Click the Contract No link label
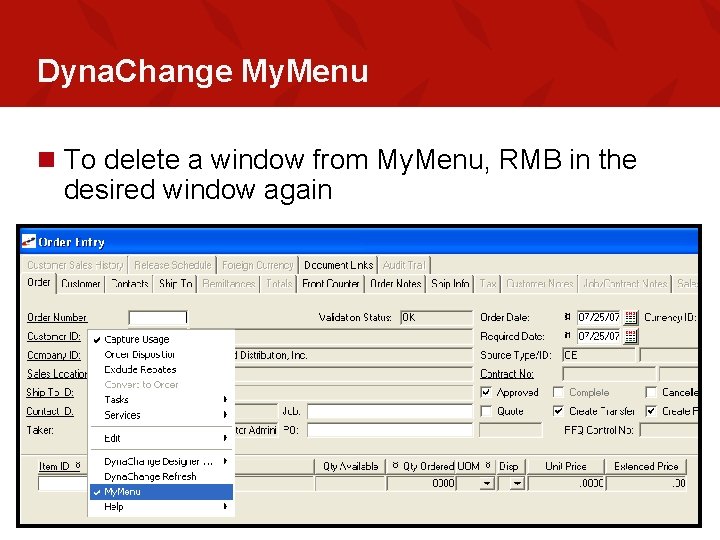Screen dimensions: 720x540 (506, 374)
